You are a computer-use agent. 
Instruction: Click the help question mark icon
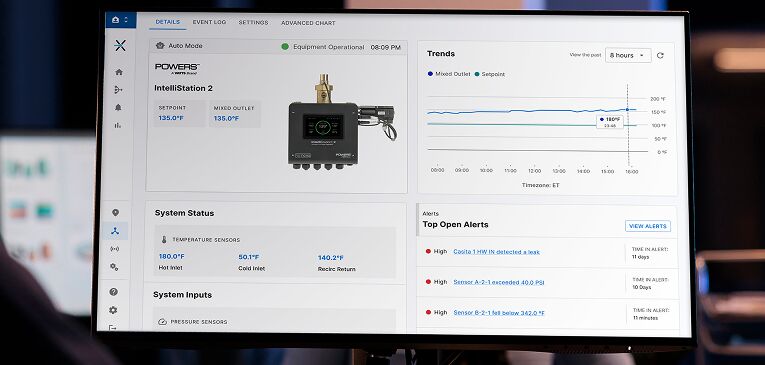pos(114,292)
